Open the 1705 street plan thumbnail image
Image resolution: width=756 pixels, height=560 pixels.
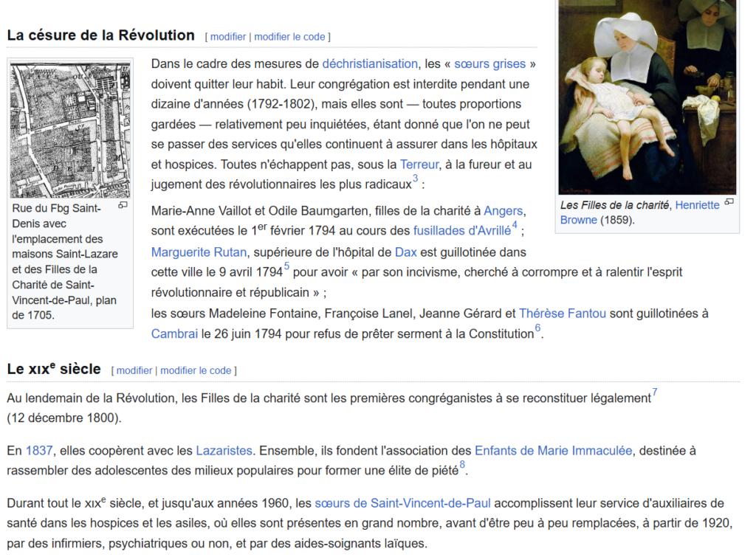[70, 130]
